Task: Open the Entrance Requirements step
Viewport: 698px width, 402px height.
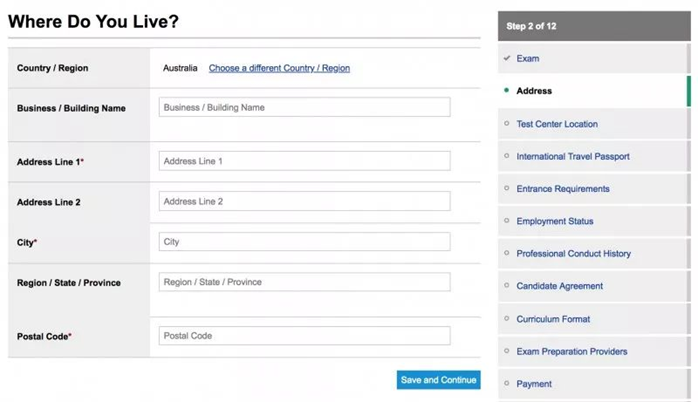Action: pyautogui.click(x=563, y=189)
